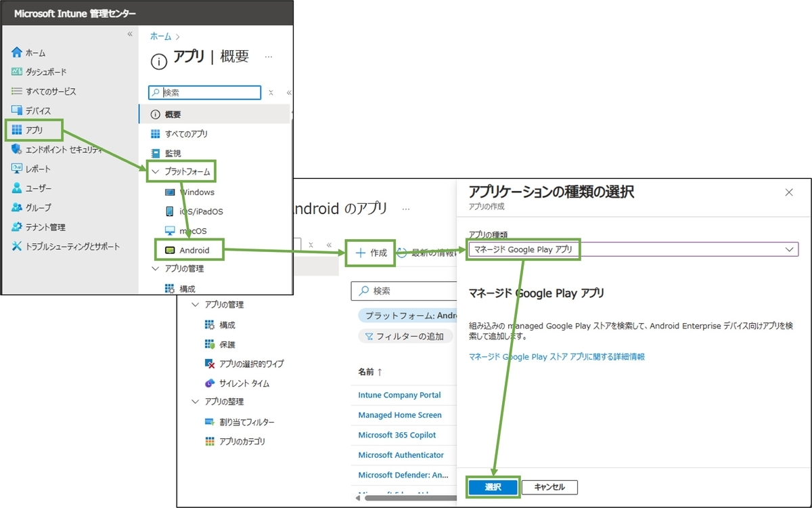Open 構成 in the overview menu
The width and height of the screenshot is (812, 508).
[180, 289]
